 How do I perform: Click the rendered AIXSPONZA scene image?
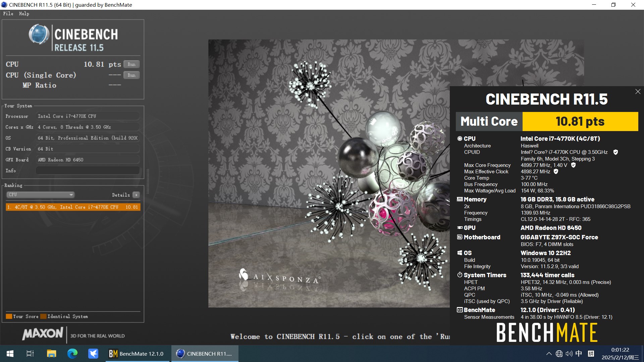coord(329,173)
